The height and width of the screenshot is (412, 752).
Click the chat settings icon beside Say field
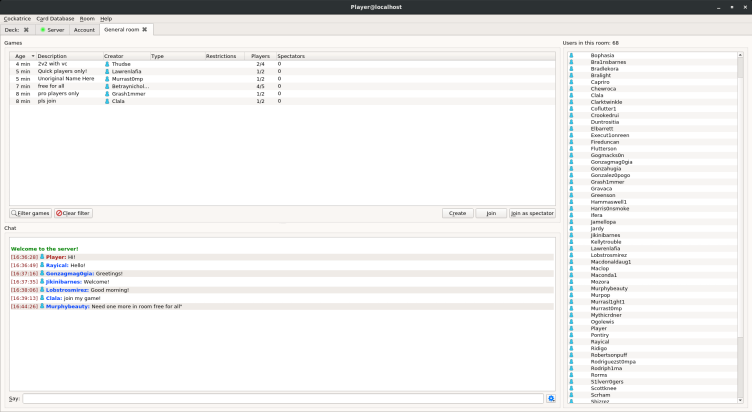pos(550,399)
